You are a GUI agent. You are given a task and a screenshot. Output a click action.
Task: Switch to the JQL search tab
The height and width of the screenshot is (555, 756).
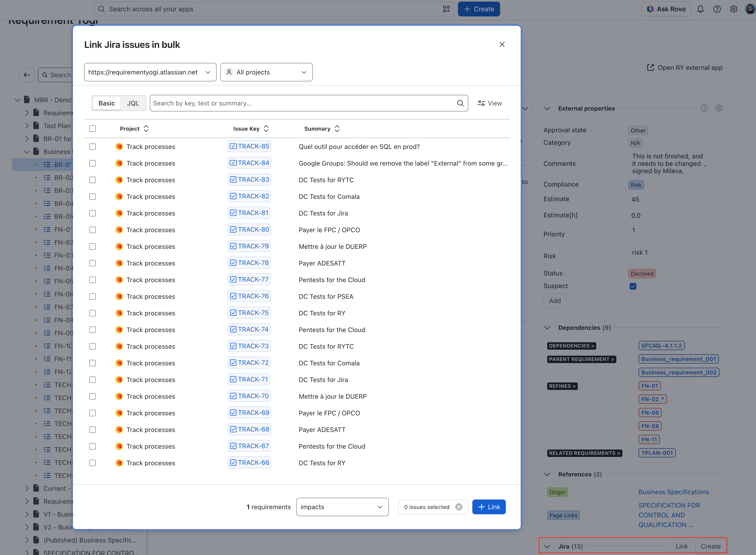pos(133,103)
